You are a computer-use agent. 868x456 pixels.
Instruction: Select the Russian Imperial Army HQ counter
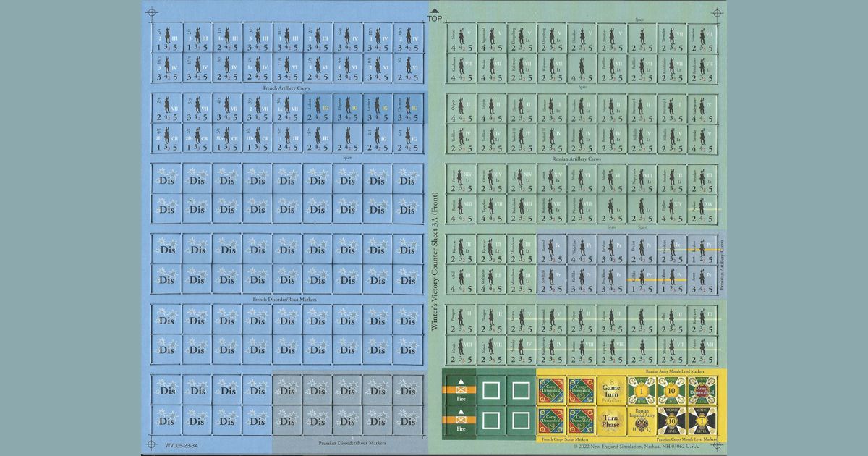coord(641,421)
